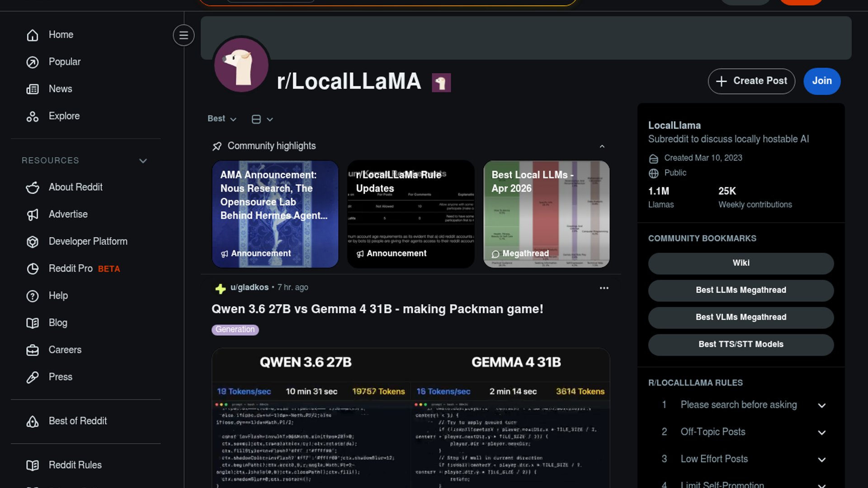This screenshot has width=868, height=488.
Task: Open Best of Reddit
Action: click(78, 421)
